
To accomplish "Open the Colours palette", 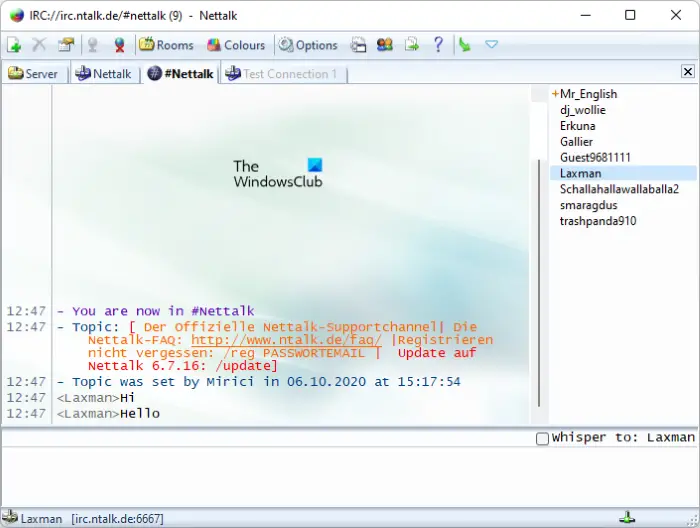I will point(236,45).
